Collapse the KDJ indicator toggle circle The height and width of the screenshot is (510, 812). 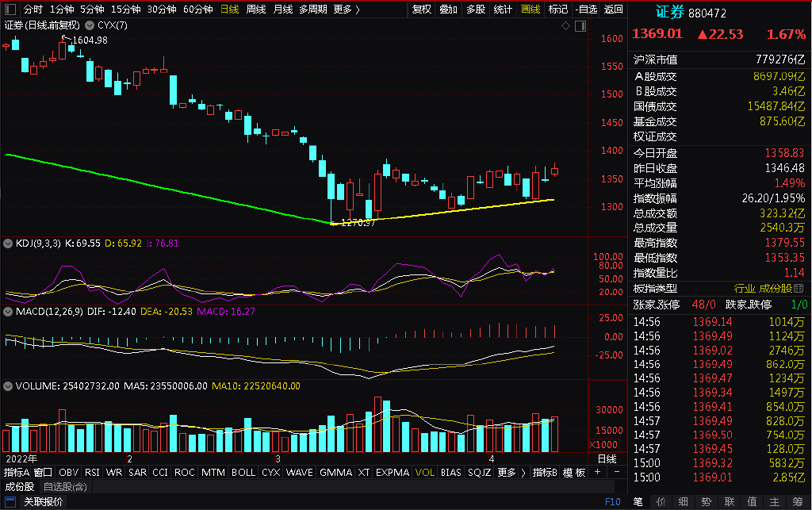click(x=8, y=243)
